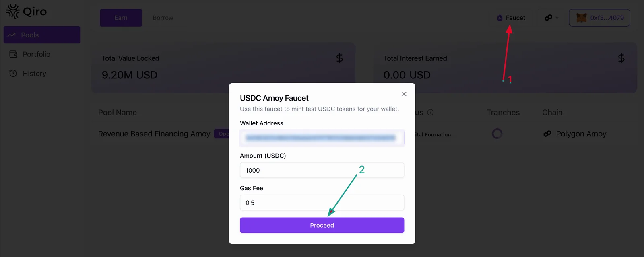Viewport: 644px width, 257px height.
Task: Open Revenue Based Financing Amoy pool
Action: pos(154,134)
